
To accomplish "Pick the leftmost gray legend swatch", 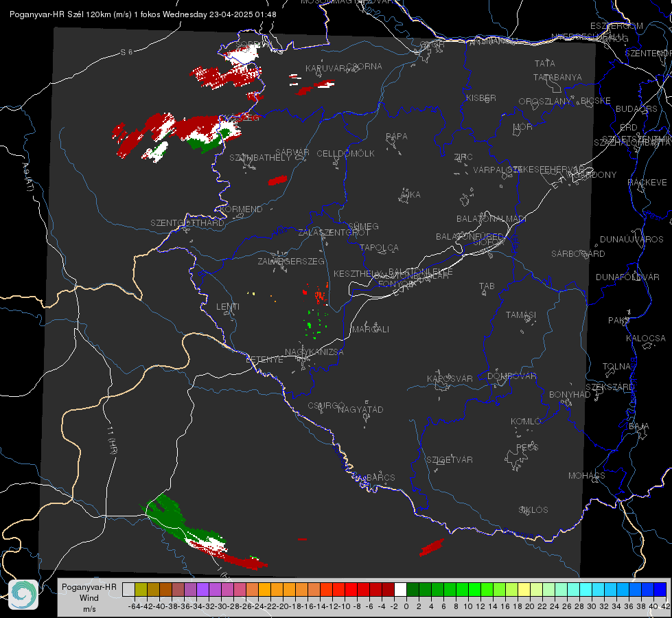I will point(128,589).
